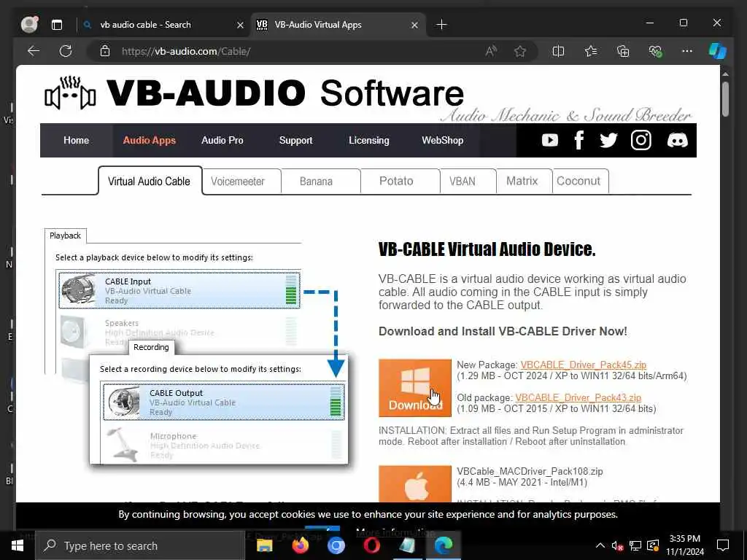
Task: Open Browser essentials heart icon
Action: 655,51
